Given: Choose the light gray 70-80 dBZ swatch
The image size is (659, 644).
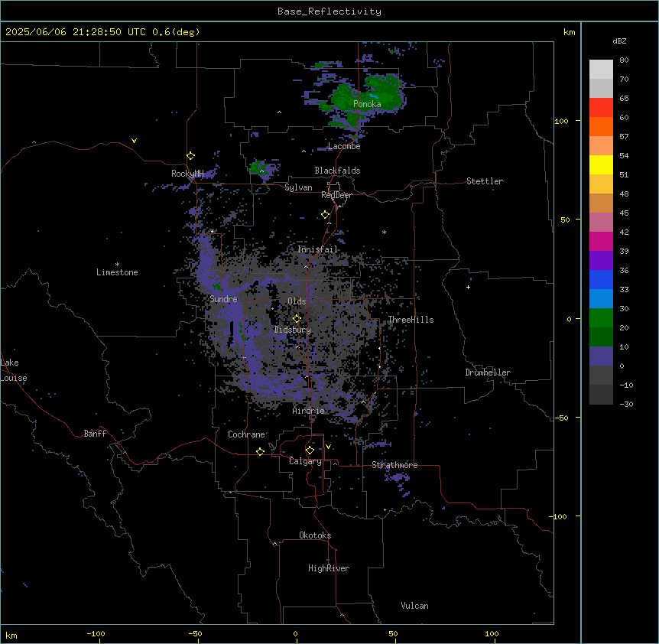Looking at the screenshot, I should tap(601, 70).
